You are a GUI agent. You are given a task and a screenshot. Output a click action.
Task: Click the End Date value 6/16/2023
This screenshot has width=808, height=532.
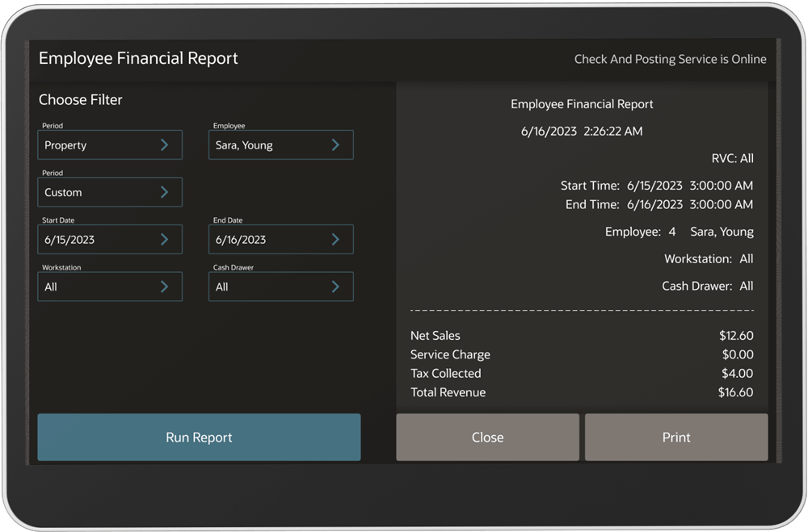pos(241,240)
